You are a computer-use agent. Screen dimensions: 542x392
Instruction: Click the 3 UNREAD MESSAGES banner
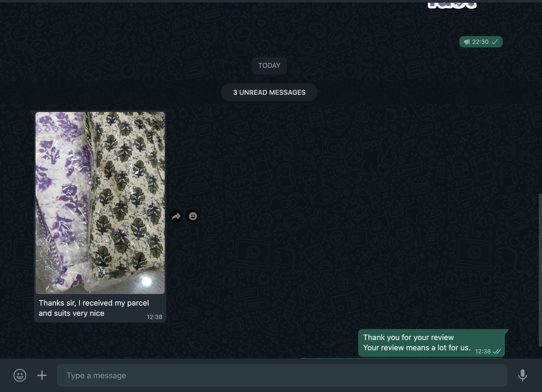pos(269,92)
